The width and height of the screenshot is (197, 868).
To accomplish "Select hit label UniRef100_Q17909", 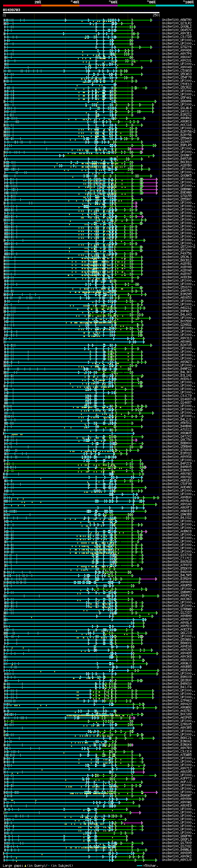I will [177, 842].
